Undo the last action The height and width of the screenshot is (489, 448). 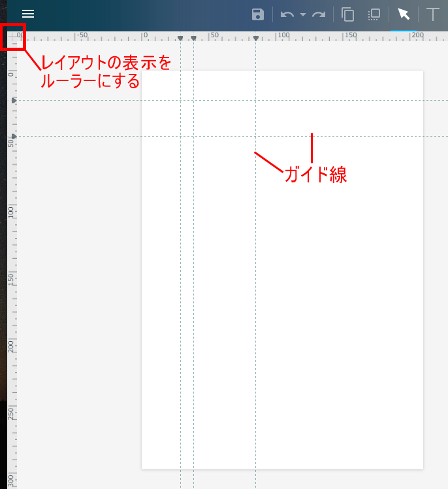(x=287, y=14)
